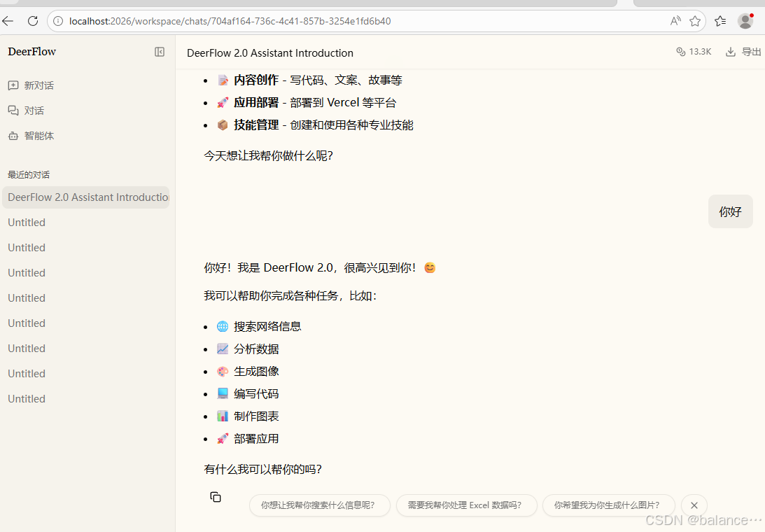Collapse the DeerFlow sidebar panel
The height and width of the screenshot is (532, 765).
point(160,52)
